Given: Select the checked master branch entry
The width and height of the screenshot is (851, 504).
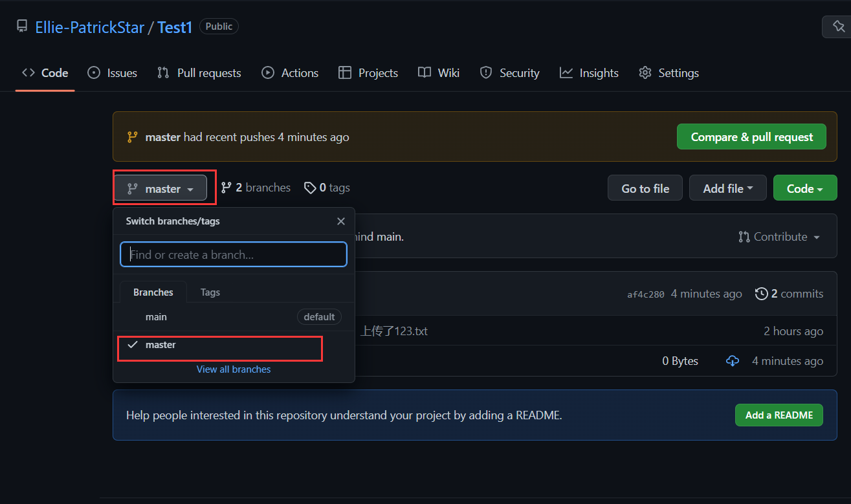Looking at the screenshot, I should click(234, 345).
